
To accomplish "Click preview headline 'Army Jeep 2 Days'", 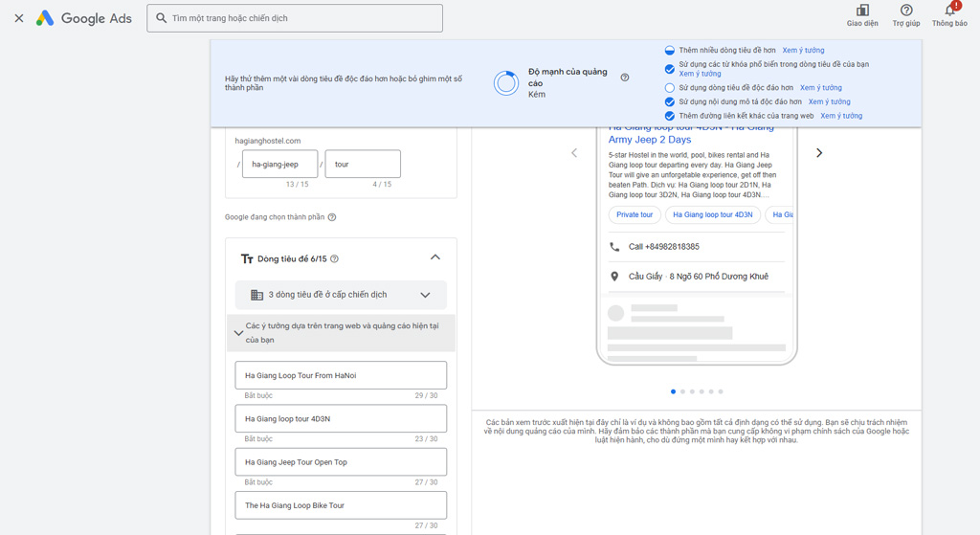I will click(650, 140).
